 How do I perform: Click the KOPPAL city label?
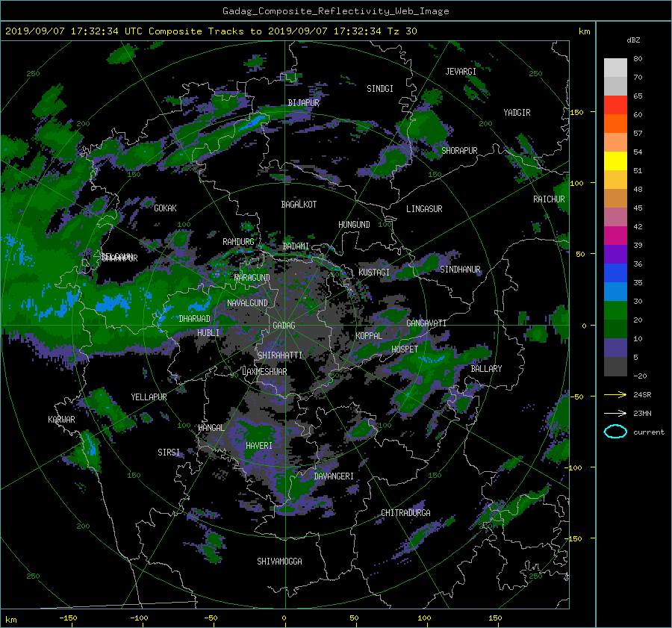pyautogui.click(x=369, y=336)
